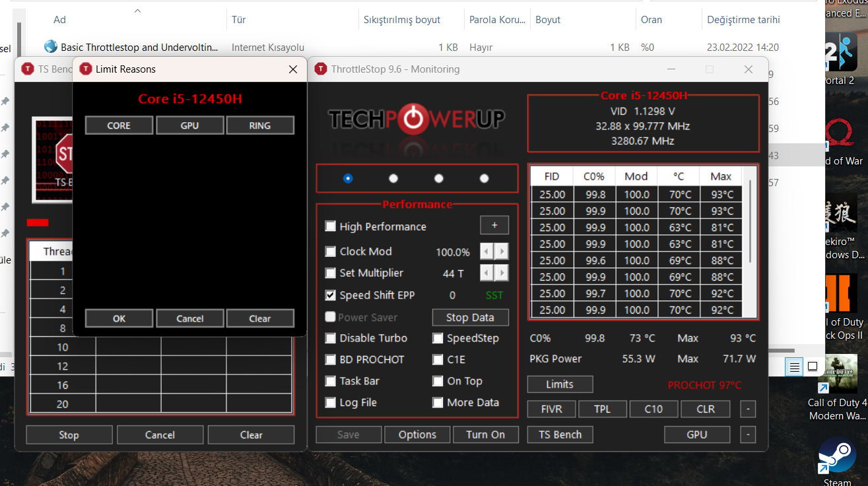Check the SpeedStep option
This screenshot has width=868, height=486.
click(438, 338)
